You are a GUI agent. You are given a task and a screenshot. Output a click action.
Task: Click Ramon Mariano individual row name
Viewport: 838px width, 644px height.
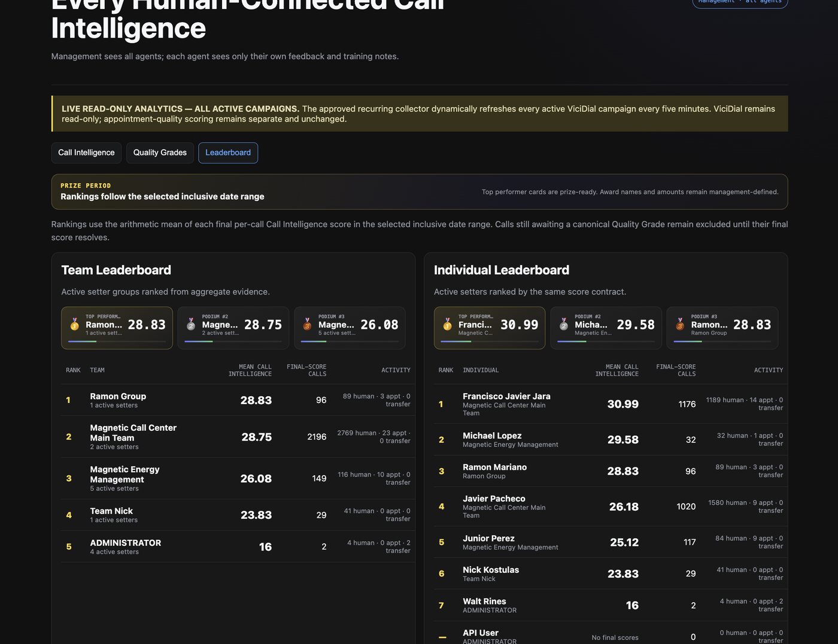(x=494, y=467)
